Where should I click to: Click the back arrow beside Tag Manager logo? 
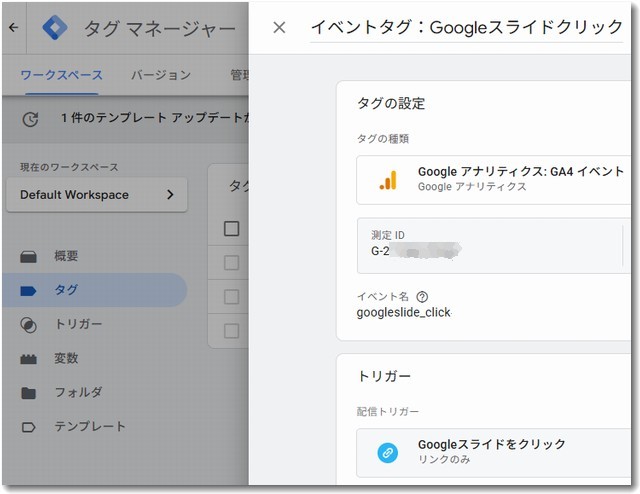13,28
